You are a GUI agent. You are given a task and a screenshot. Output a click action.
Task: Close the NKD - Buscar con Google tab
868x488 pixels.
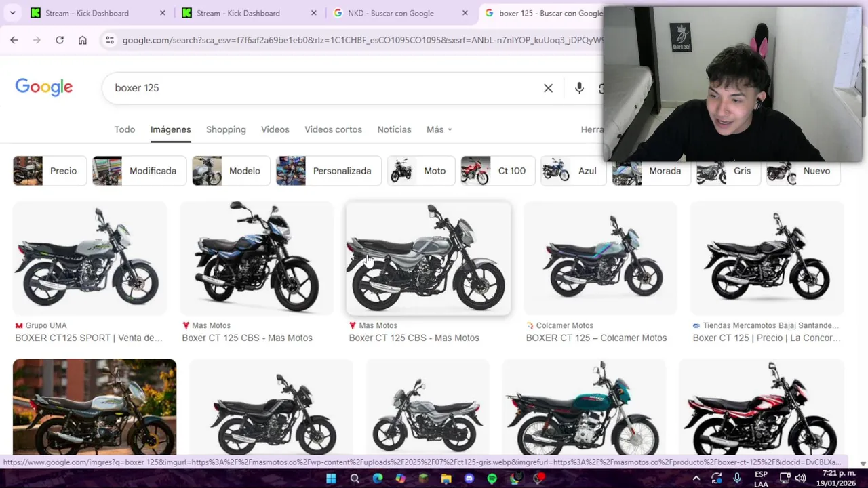[465, 13]
